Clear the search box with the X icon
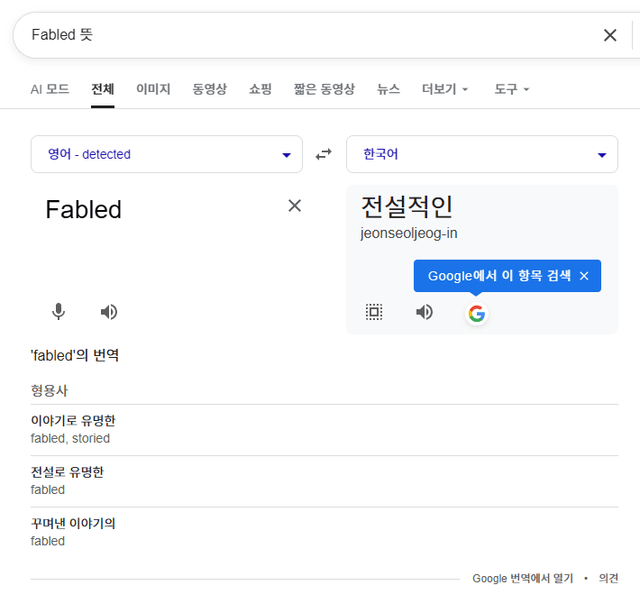This screenshot has height=604, width=640. coord(610,35)
